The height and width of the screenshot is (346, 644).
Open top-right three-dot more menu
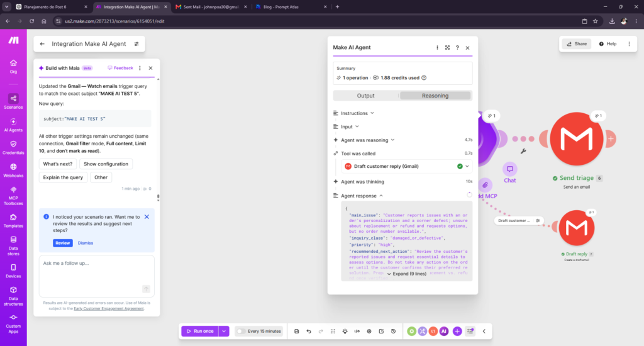[629, 44]
